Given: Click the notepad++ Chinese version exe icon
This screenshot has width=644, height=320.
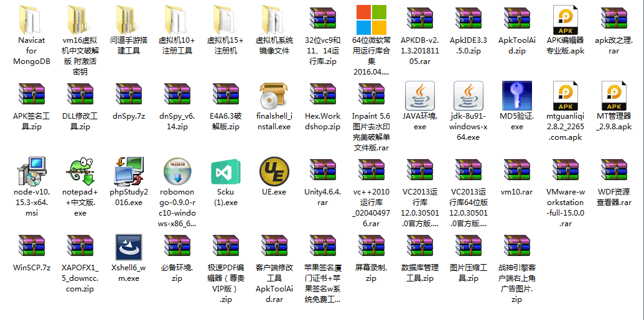Looking at the screenshot, I should 80,172.
